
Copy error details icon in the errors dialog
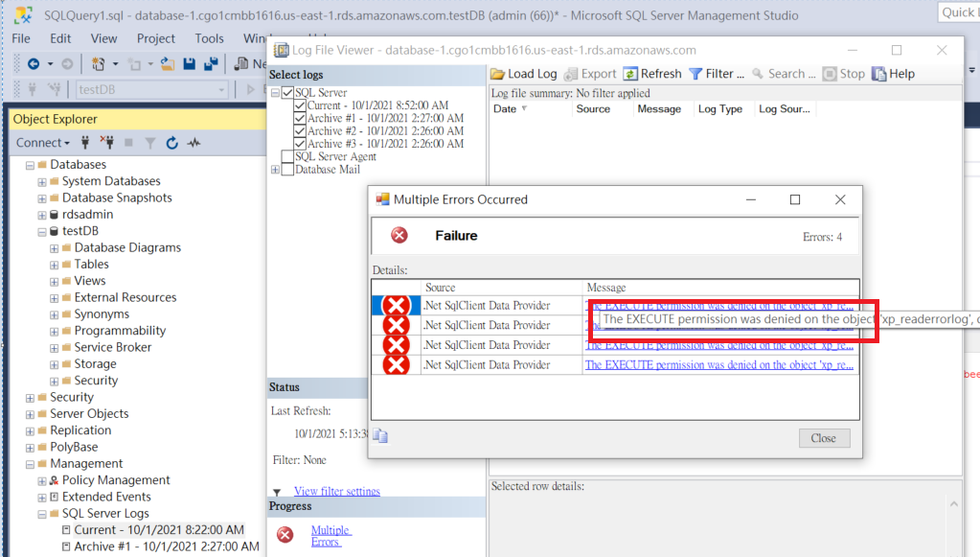[380, 435]
